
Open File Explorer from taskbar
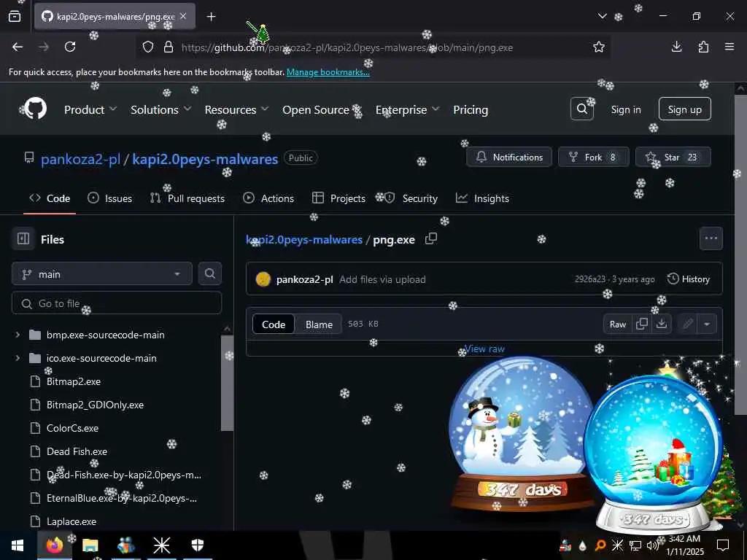click(90, 545)
